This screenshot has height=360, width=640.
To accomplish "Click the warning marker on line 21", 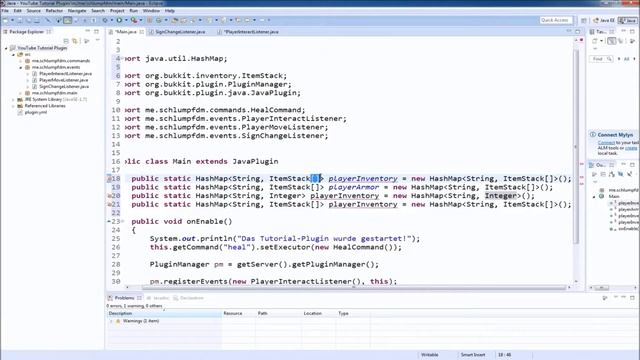I will [109, 204].
